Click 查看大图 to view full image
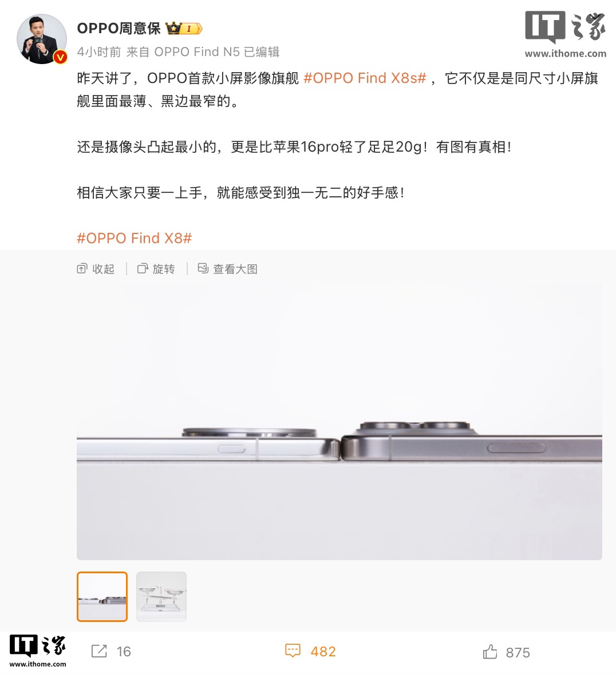The height and width of the screenshot is (674, 616). click(235, 269)
